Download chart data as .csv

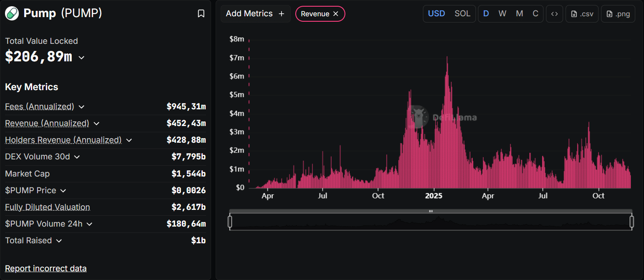[582, 14]
